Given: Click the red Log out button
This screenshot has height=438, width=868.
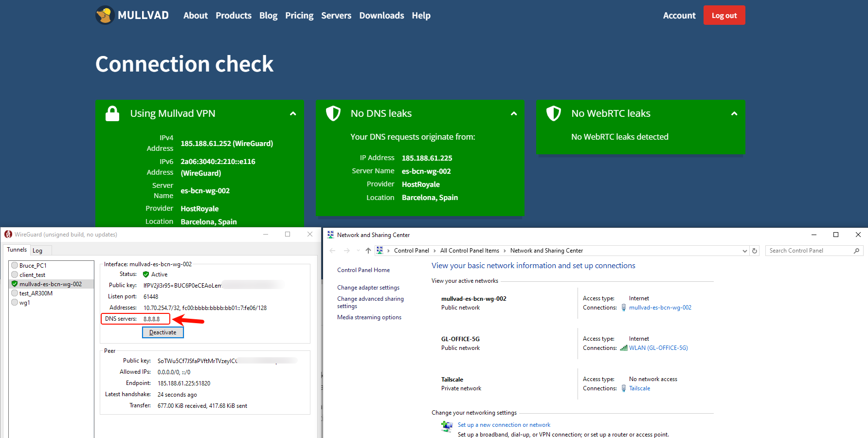Looking at the screenshot, I should click(x=724, y=16).
